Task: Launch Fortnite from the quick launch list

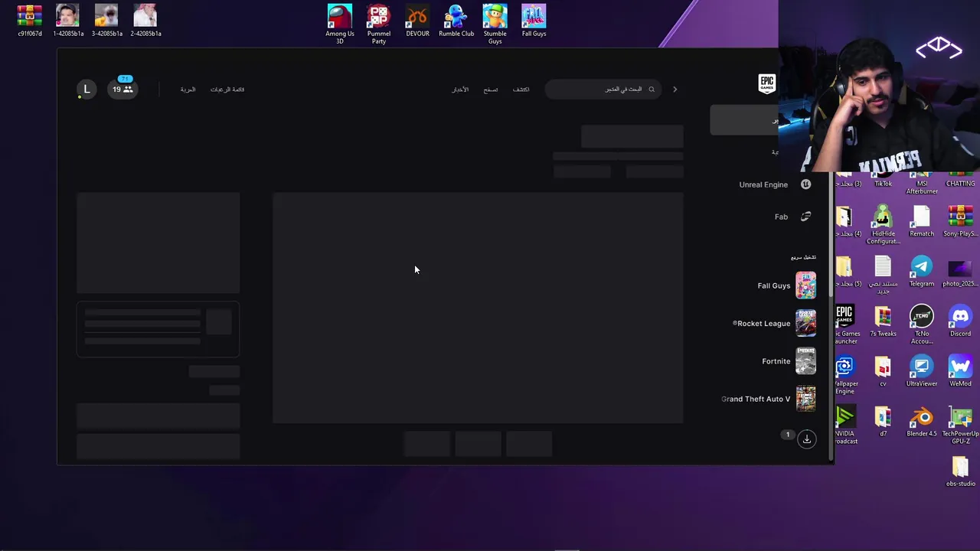Action: (x=789, y=361)
